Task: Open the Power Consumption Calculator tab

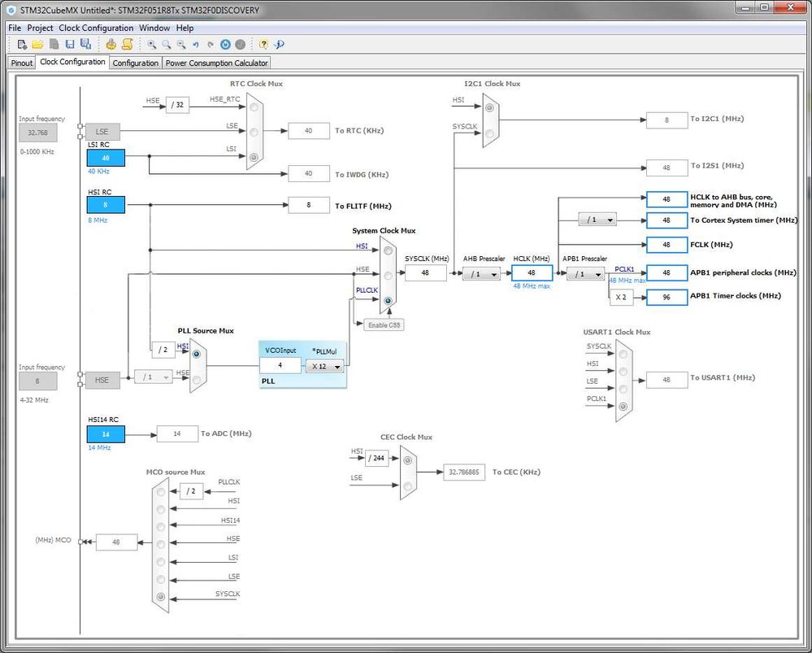Action: click(216, 63)
